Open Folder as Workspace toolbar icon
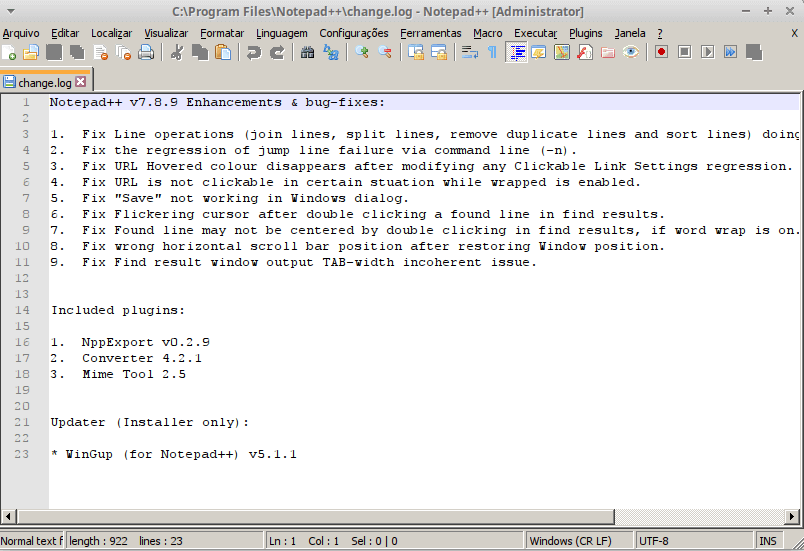Screen dimensions: 804x551 click(x=608, y=52)
